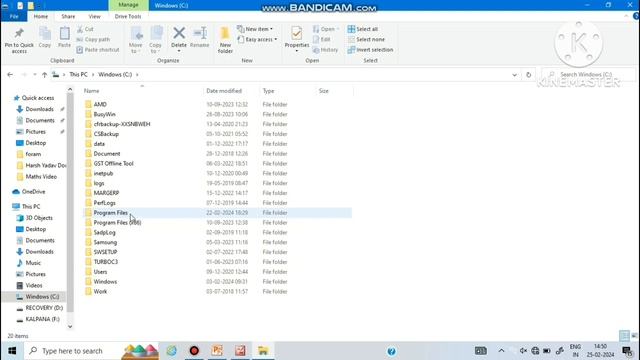Click the Cut scissors icon
The image size is (640, 360).
[x=80, y=29]
